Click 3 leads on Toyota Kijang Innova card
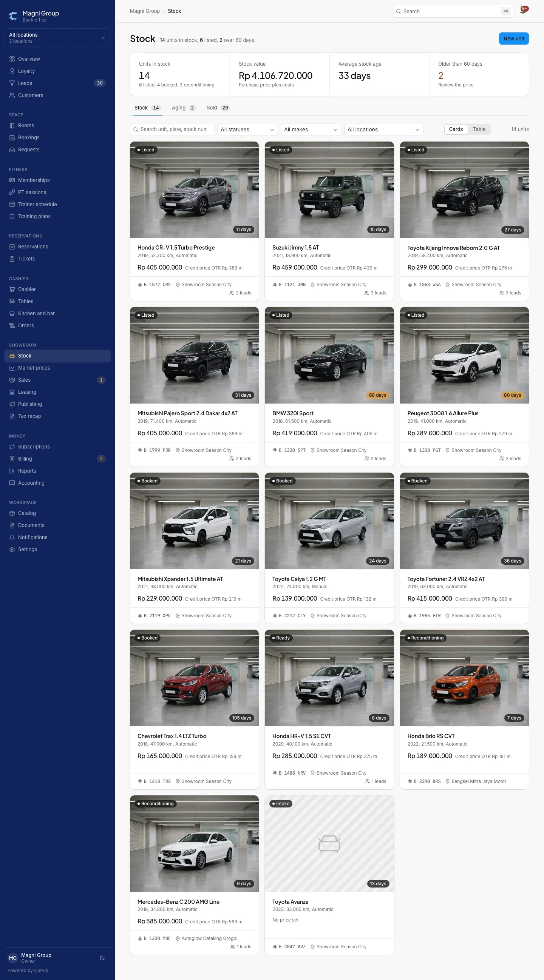The height and width of the screenshot is (980, 544). (x=510, y=293)
